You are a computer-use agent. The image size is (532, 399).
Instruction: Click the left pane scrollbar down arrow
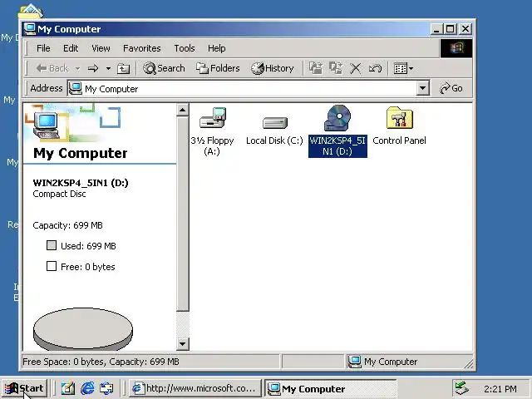click(183, 344)
